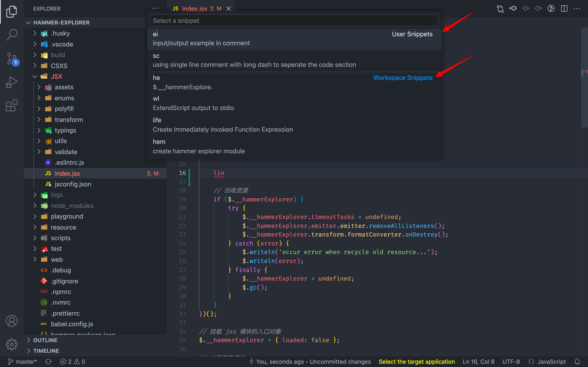Click the Select a snippet input field

[294, 20]
